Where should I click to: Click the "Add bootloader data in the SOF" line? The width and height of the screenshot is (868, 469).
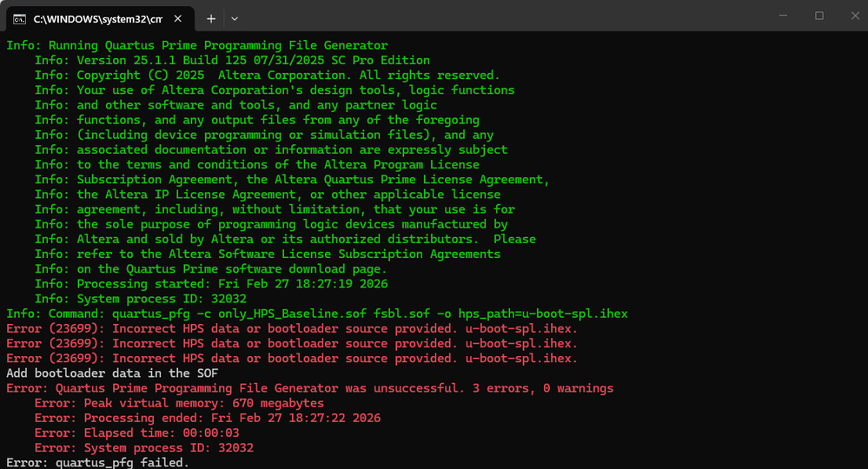pyautogui.click(x=112, y=373)
